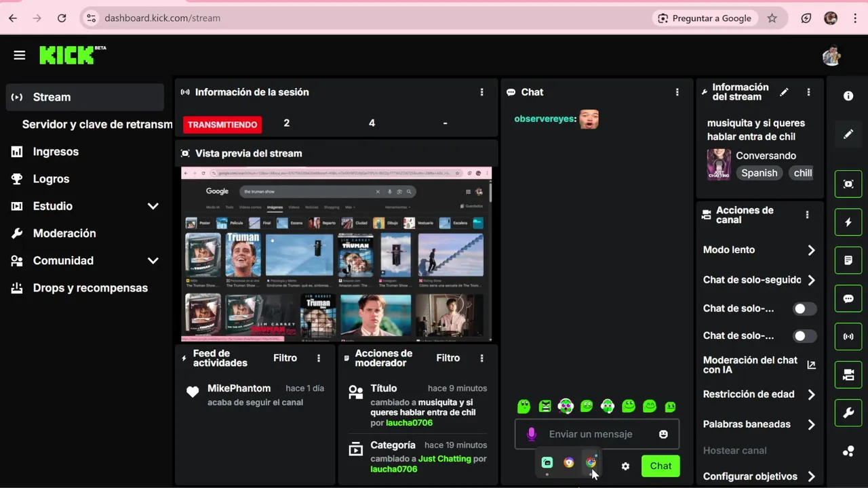Toggle the Chat de solo switch above Moderación del chat
Viewport: 868px width, 488px height.
click(x=804, y=335)
